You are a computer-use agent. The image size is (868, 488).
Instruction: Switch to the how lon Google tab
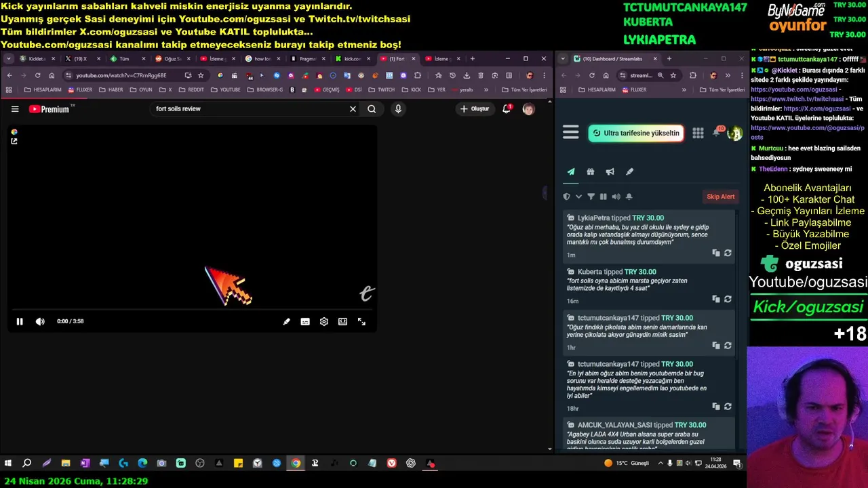[x=262, y=59]
